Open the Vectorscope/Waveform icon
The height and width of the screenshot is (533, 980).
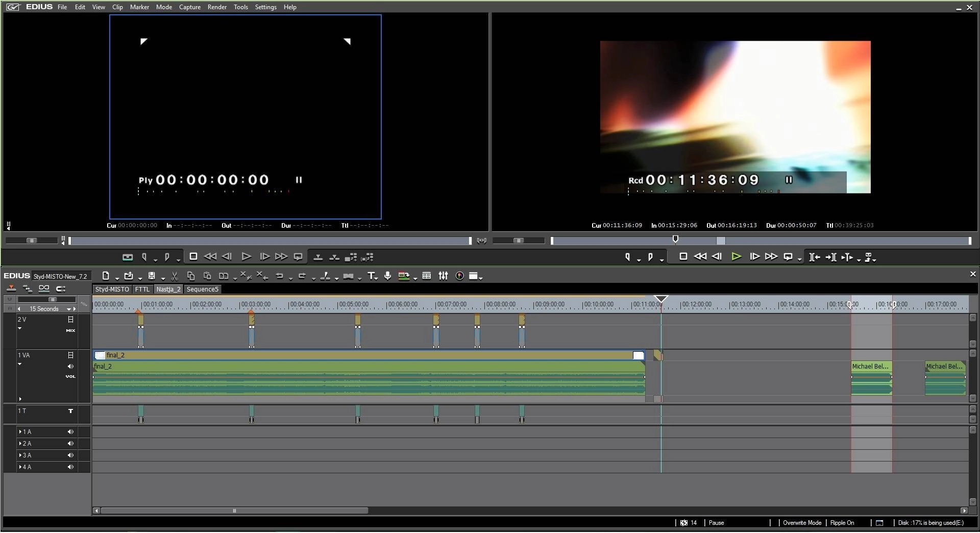[460, 276]
